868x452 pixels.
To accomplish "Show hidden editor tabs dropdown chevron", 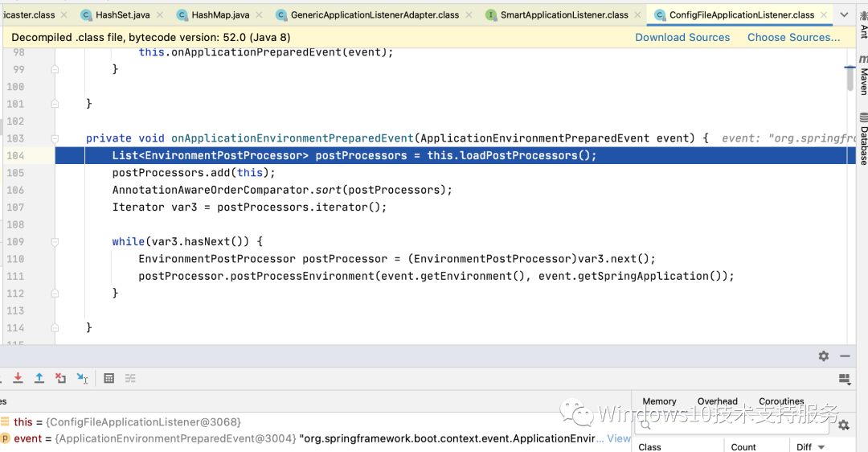I will (844, 15).
